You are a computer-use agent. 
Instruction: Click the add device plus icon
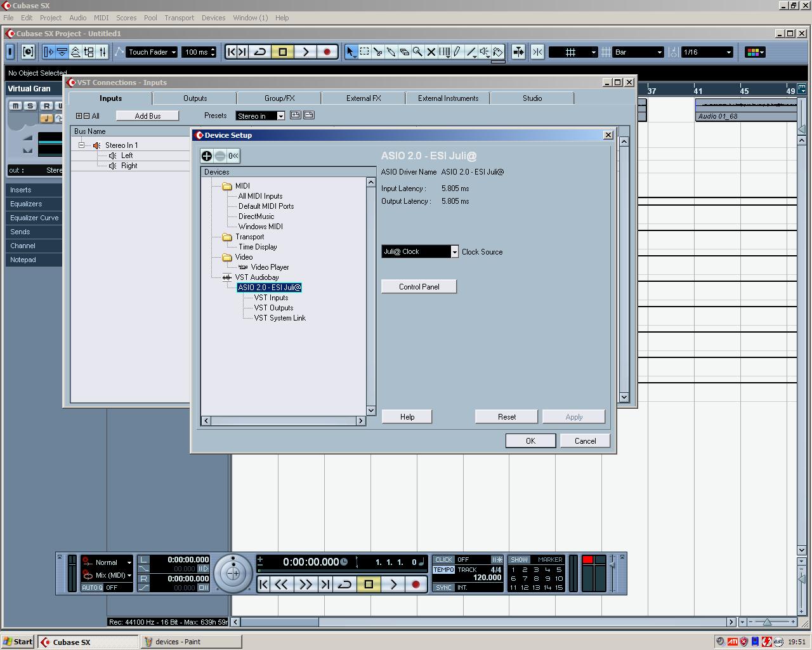[207, 156]
